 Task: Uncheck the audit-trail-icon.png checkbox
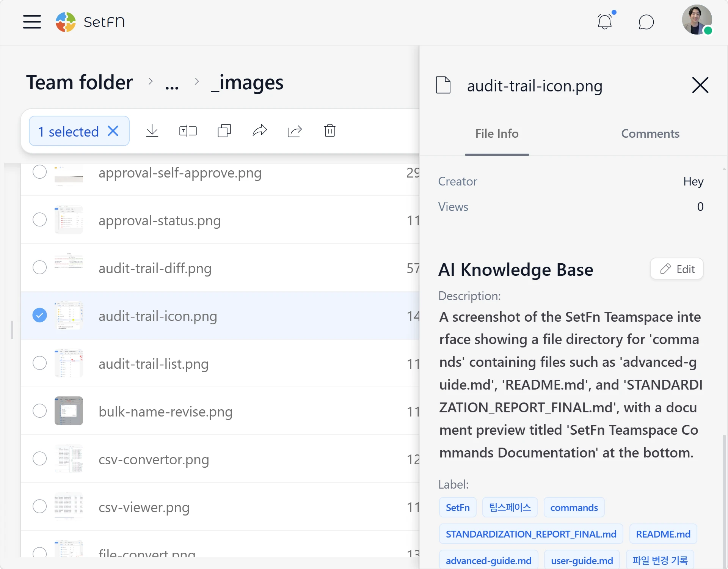click(x=39, y=315)
